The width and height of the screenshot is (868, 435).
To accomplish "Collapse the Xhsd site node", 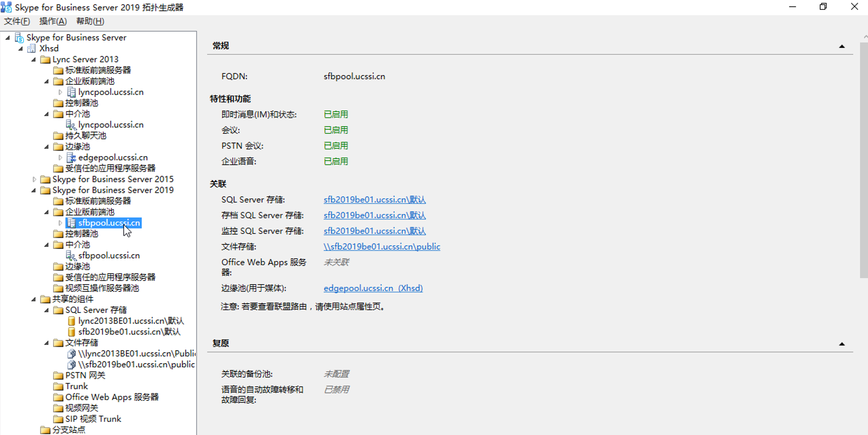I will (x=20, y=48).
